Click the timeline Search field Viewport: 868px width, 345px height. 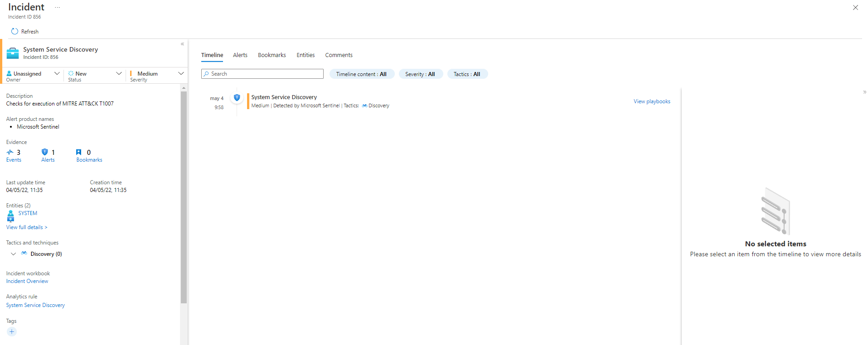pos(263,74)
